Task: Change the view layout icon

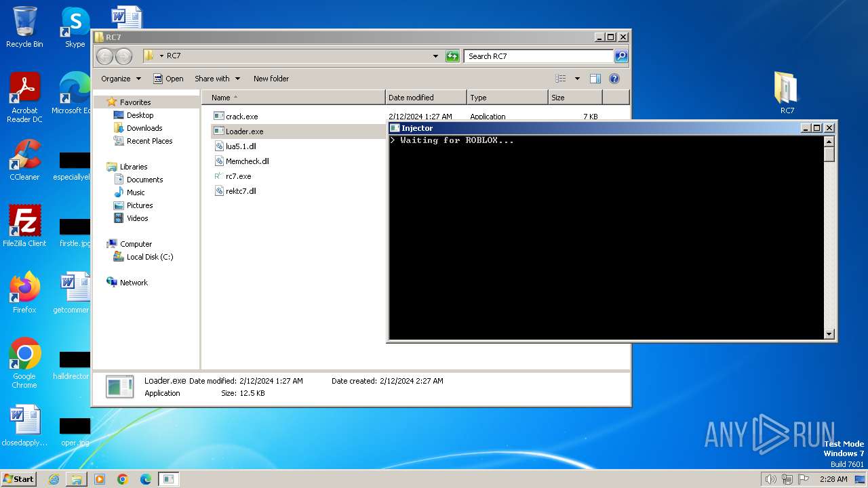Action: click(x=561, y=79)
